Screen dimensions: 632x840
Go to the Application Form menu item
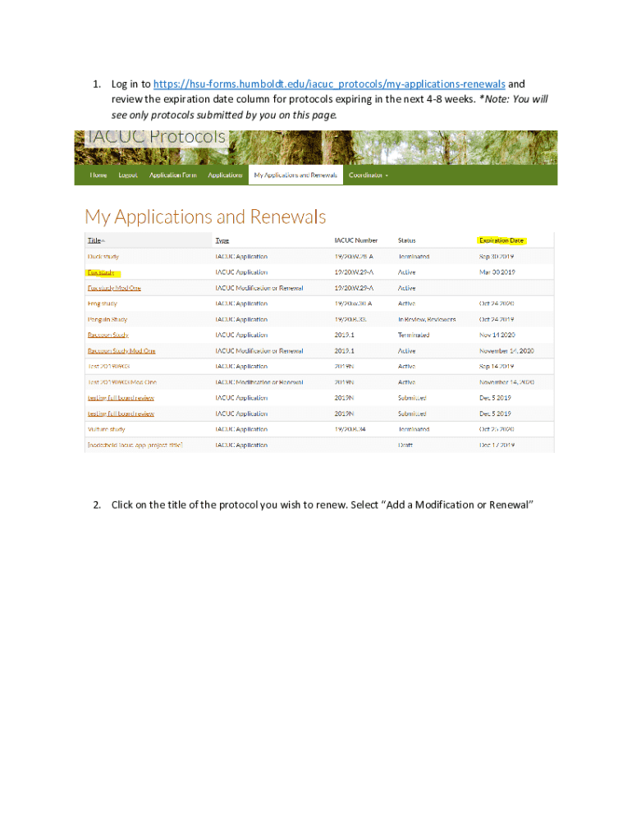pos(172,176)
